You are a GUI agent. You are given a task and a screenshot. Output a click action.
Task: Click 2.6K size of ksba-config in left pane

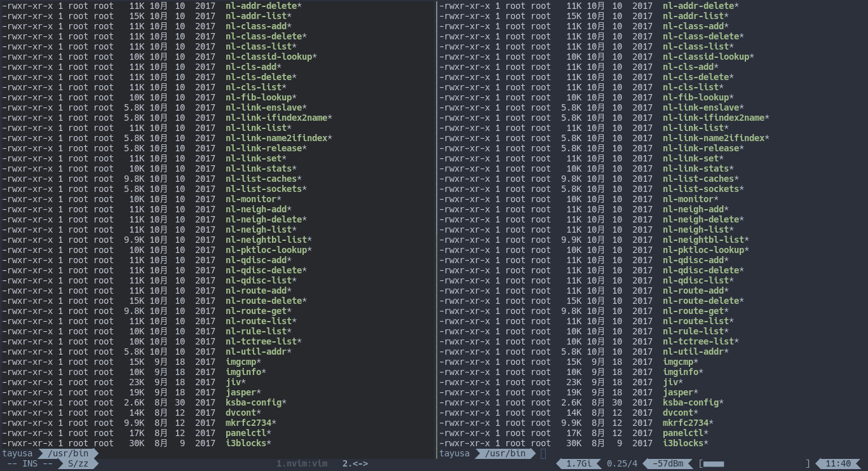click(134, 402)
